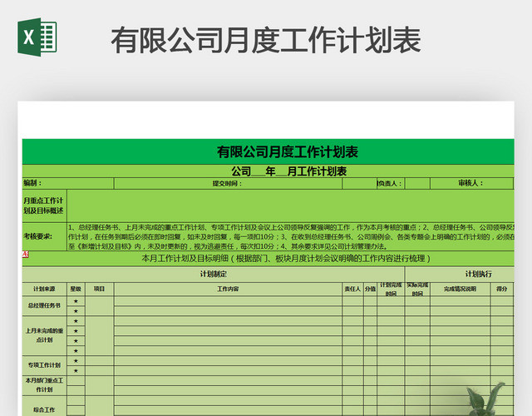Select the 分值 column header
Screen dimensions: 532x416
point(370,289)
